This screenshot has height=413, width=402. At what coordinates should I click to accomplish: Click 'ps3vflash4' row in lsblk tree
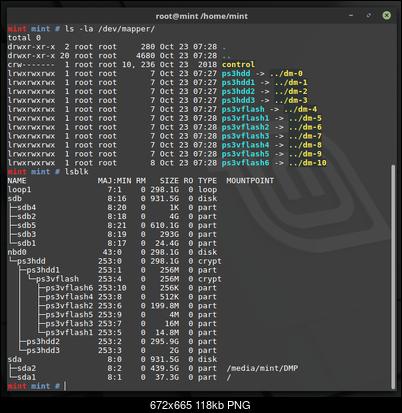(69, 297)
